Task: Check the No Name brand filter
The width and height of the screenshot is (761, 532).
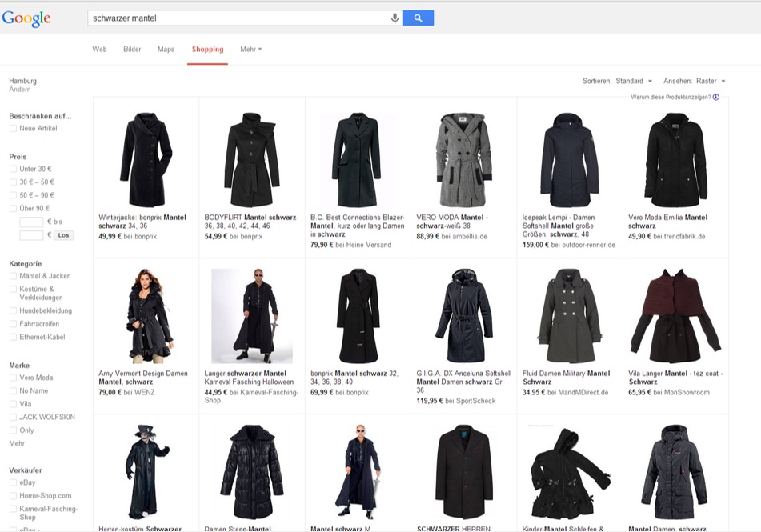Action: click(x=13, y=390)
